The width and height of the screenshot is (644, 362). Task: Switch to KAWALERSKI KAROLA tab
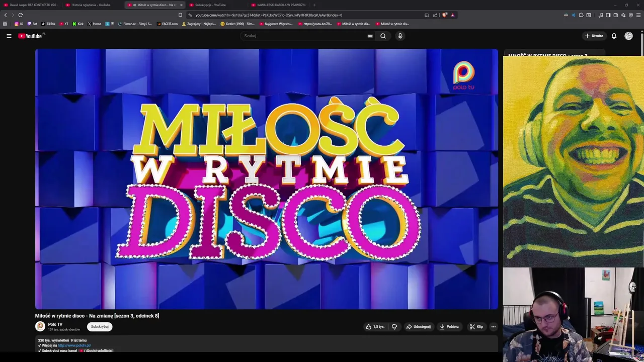[279, 5]
